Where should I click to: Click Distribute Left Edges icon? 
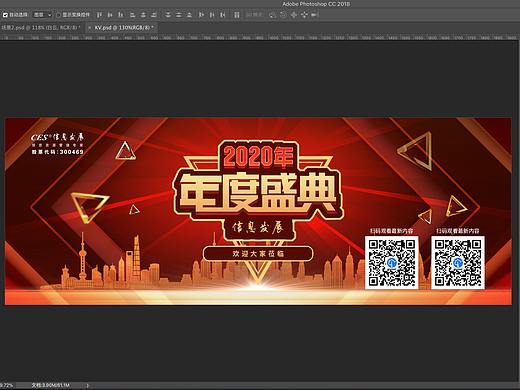pyautogui.click(x=201, y=15)
